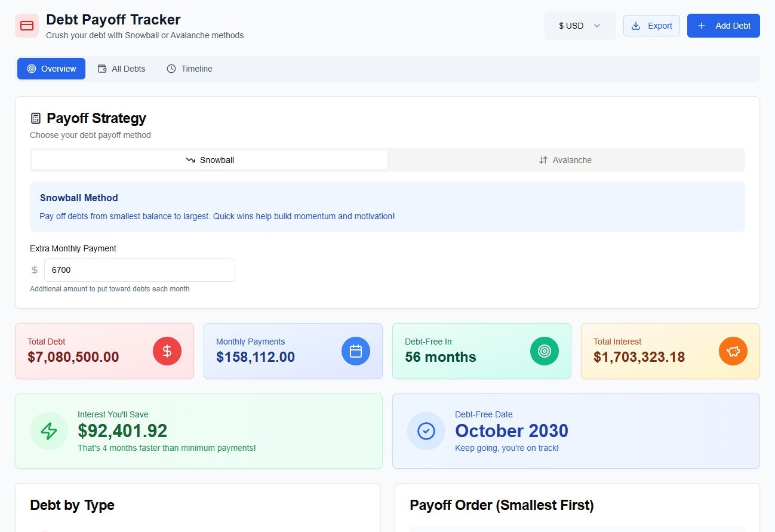Image resolution: width=775 pixels, height=532 pixels.
Task: Click the Extra Monthly Payment input field
Action: 139,270
